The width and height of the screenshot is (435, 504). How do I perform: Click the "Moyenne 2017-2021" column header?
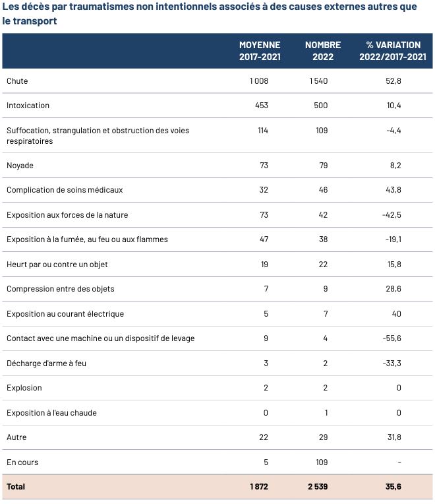(260, 51)
